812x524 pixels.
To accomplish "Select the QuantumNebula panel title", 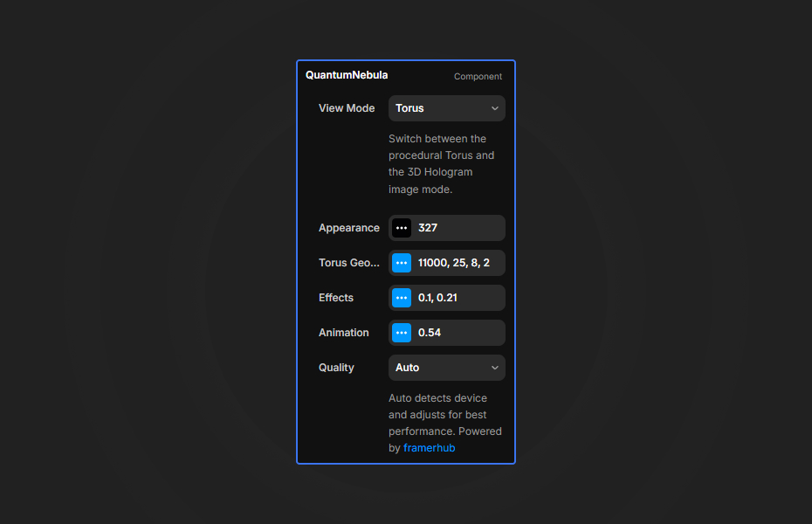I will click(x=346, y=75).
